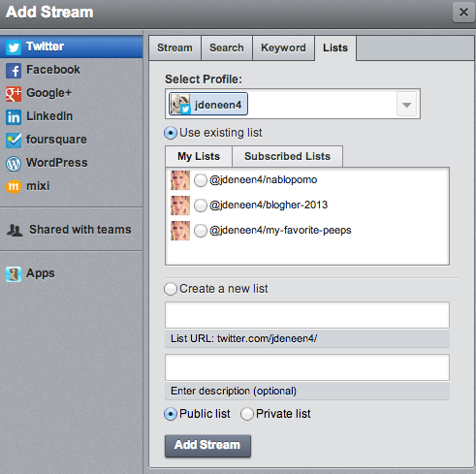Screen dimensions: 476x474
Task: Click the mixi orange icon
Action: click(14, 186)
